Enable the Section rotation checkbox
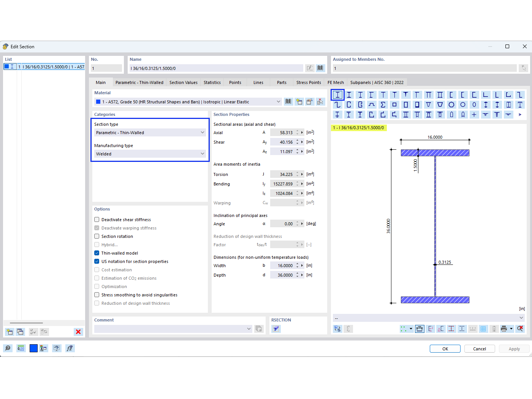The image size is (532, 399). click(x=97, y=236)
